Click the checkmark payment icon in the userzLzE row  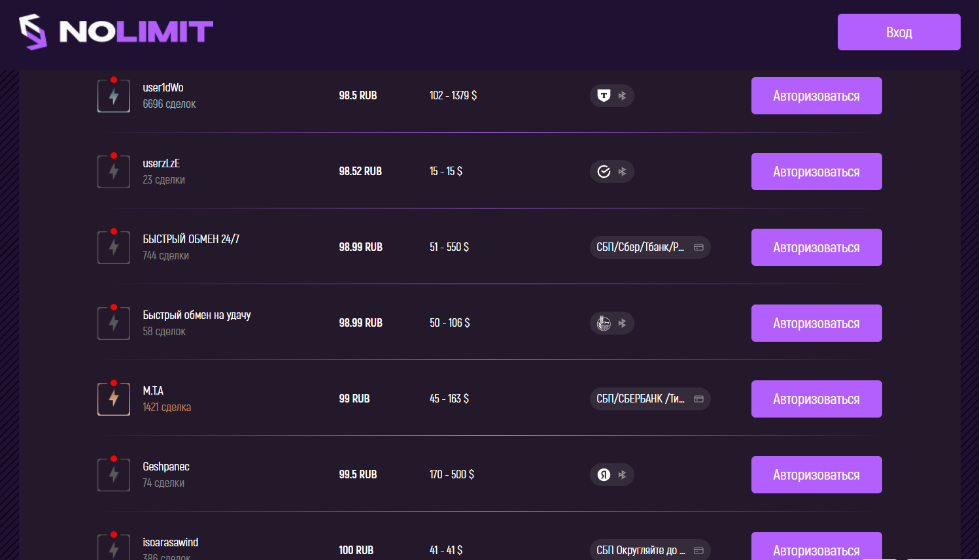tap(604, 171)
